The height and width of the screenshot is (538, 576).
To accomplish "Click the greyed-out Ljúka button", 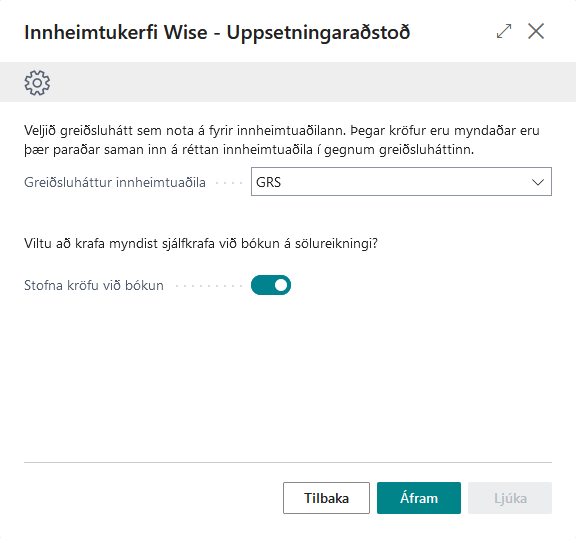I will click(510, 498).
